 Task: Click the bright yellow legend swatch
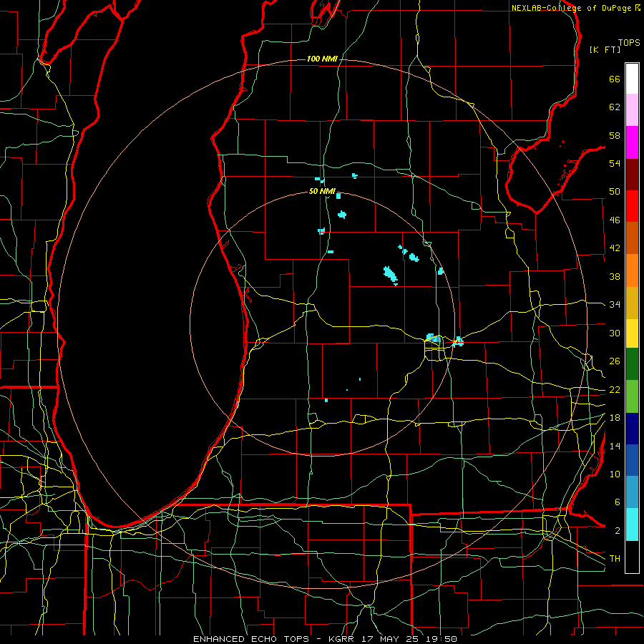coord(632,333)
